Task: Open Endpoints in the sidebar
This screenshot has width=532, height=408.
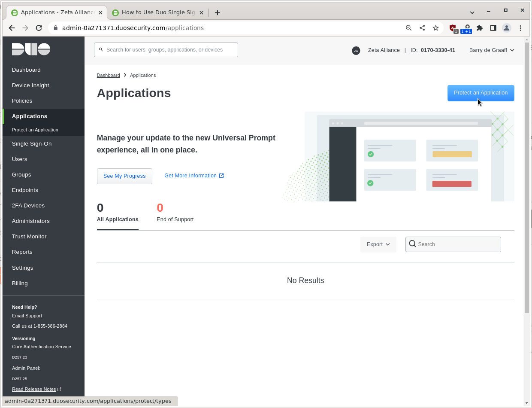Action: 25,190
